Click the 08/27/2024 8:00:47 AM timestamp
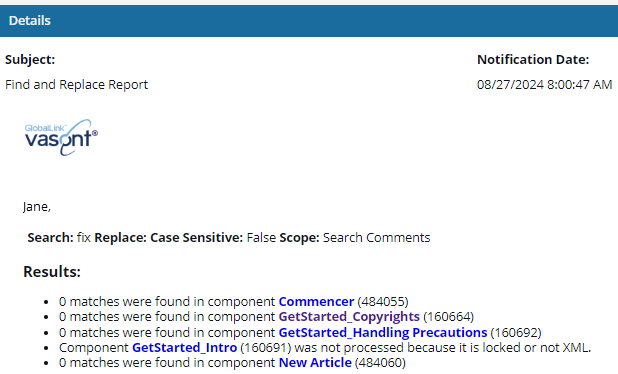Image resolution: width=618 pixels, height=374 pixels. click(x=544, y=85)
